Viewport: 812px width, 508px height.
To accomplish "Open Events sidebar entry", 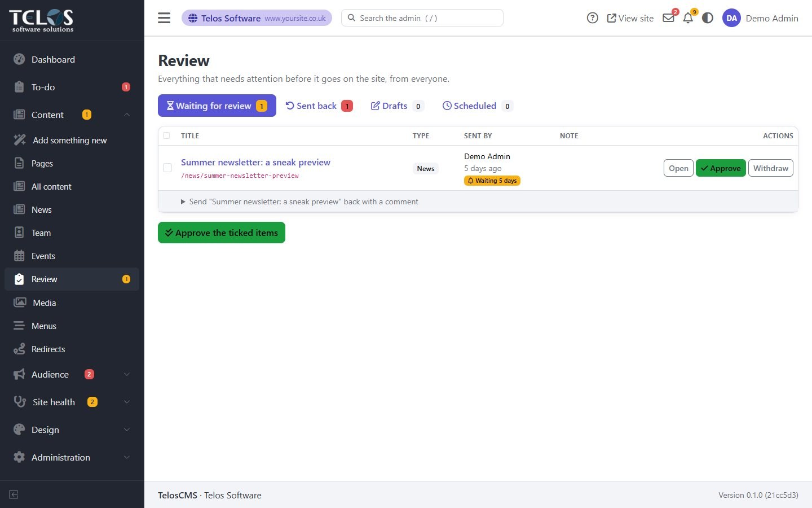I will (72, 256).
